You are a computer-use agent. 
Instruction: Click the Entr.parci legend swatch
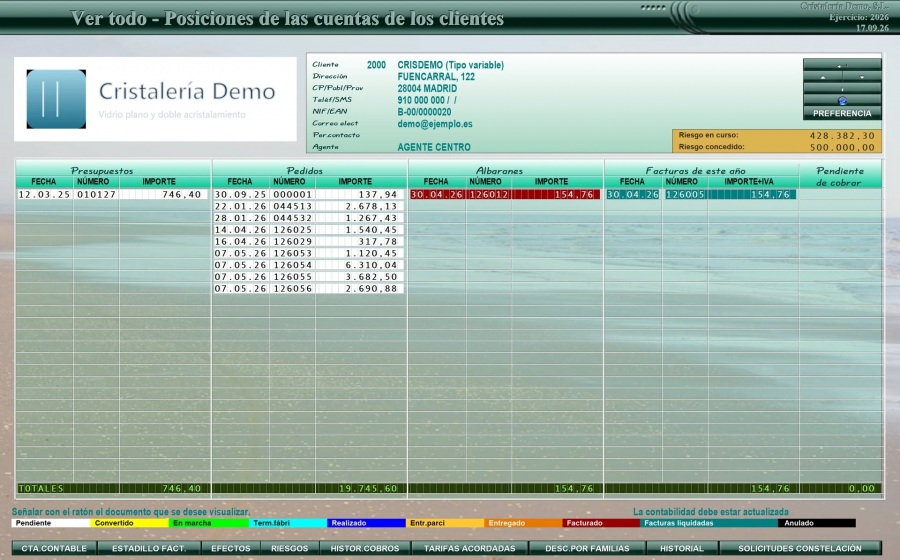[x=444, y=523]
